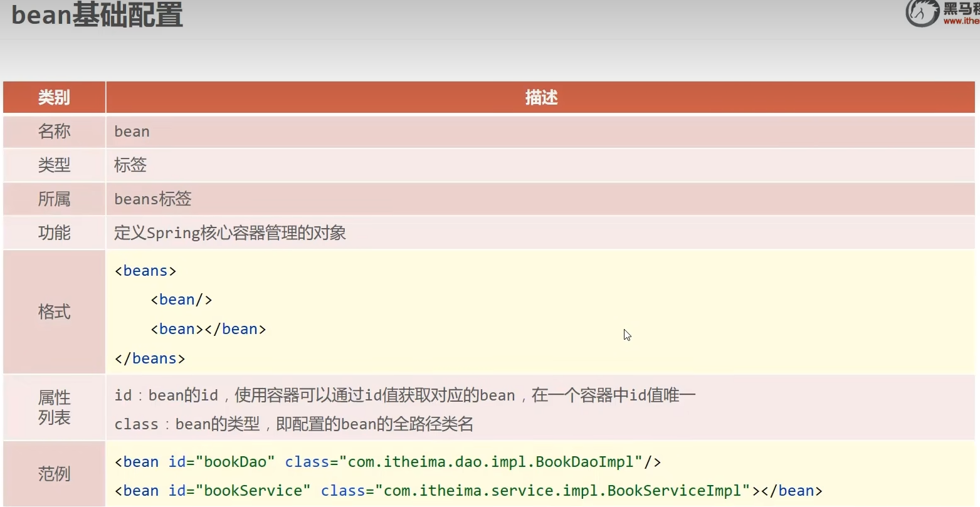Click the "<bean></bean>" code line
This screenshot has width=980, height=507.
(x=209, y=329)
